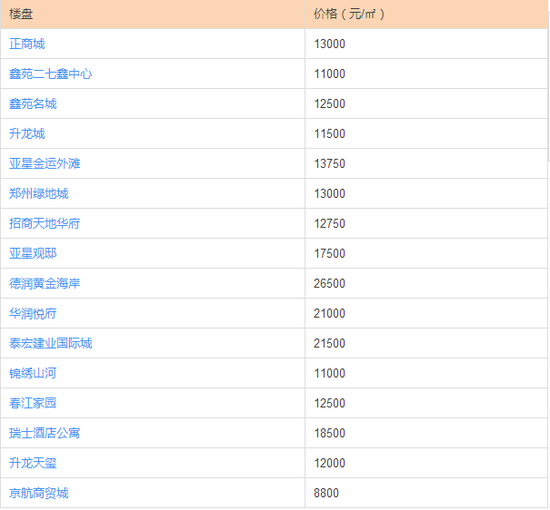The image size is (550, 510).
Task: Select the price 12500 in 春江家园 row
Action: (329, 403)
